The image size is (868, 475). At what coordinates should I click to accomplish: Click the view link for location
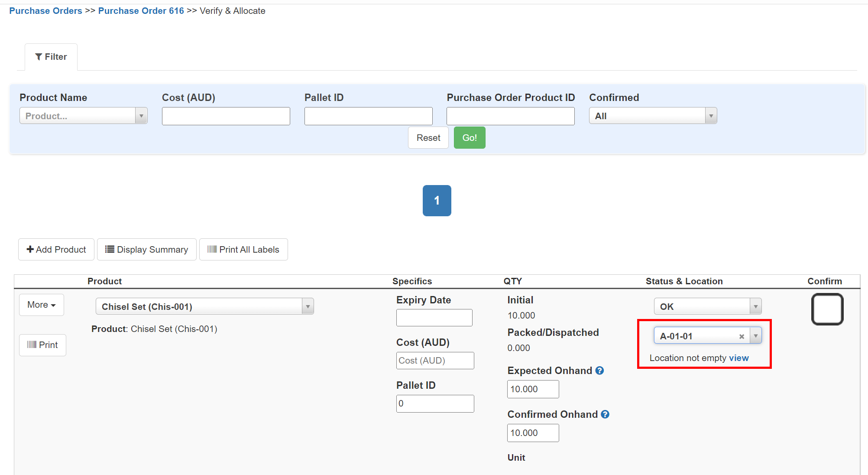738,358
